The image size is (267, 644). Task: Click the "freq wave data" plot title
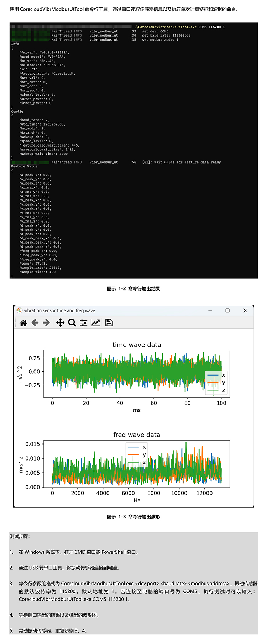pos(137,435)
